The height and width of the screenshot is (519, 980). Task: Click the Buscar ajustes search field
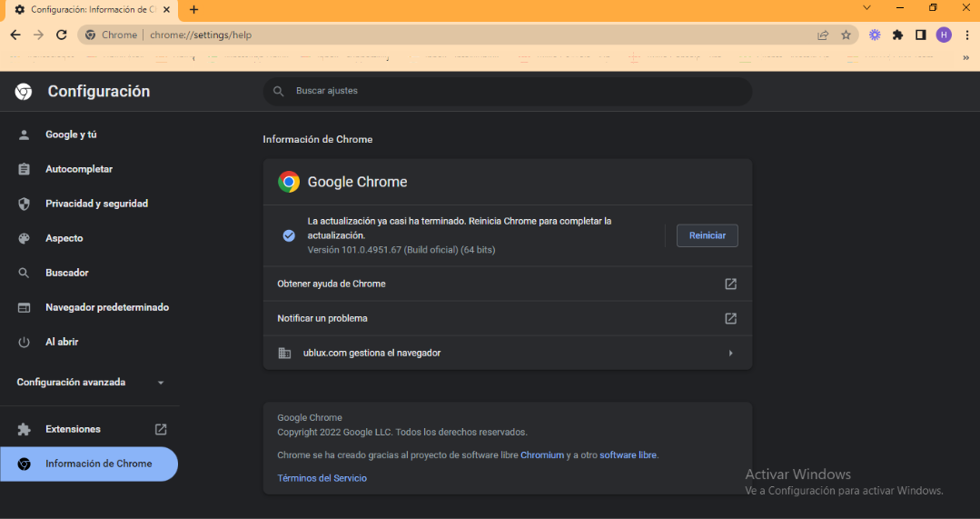pos(508,91)
